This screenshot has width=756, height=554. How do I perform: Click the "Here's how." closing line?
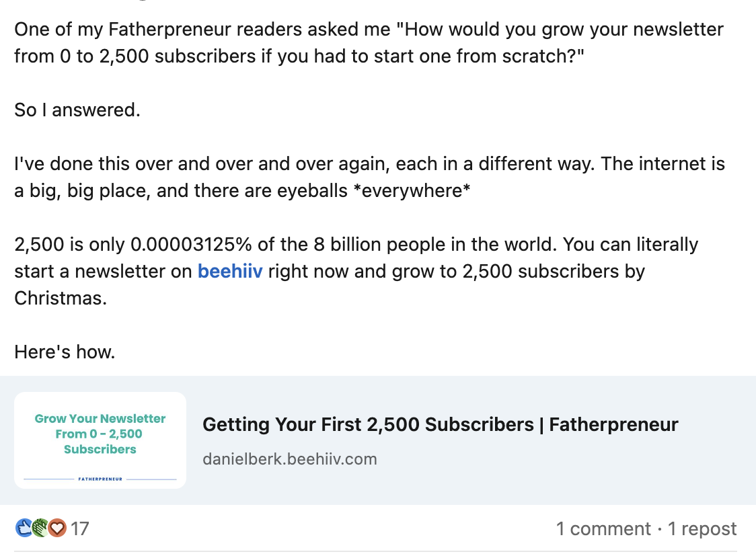(x=65, y=352)
